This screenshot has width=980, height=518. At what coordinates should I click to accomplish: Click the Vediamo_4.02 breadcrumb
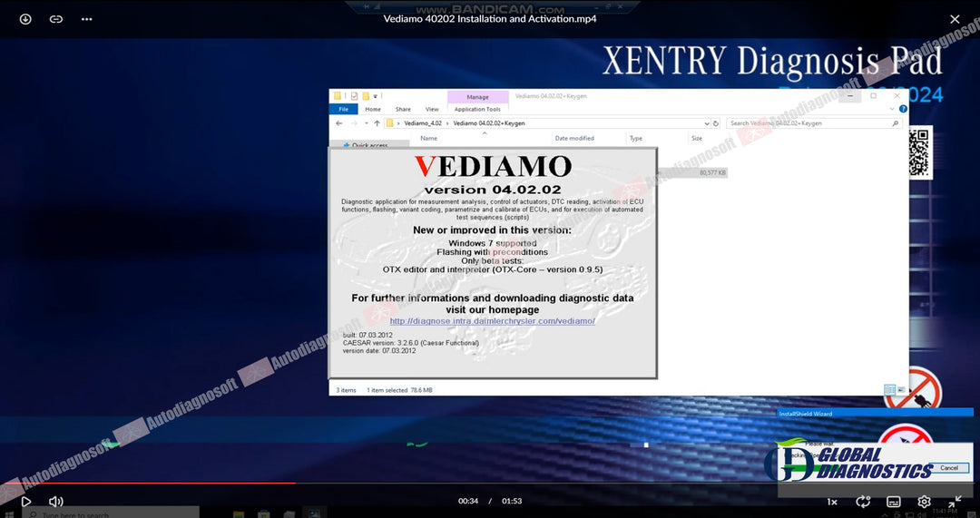pos(423,123)
